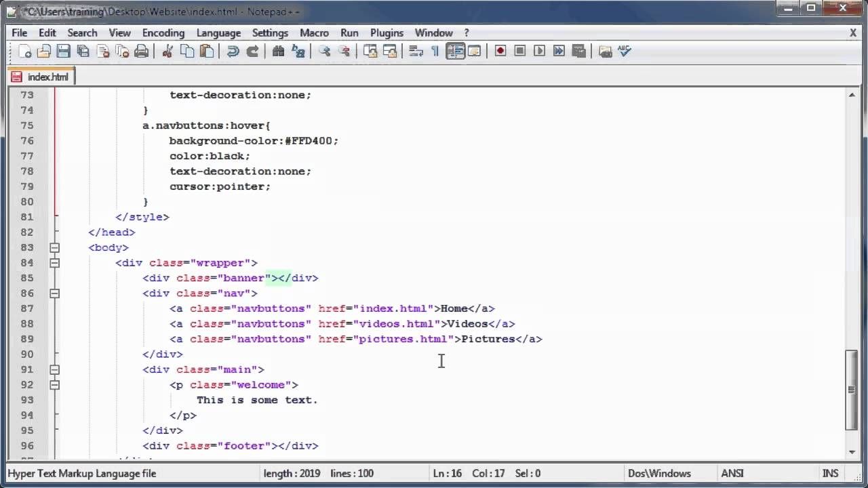Toggle synchronized horizontal scrolling
Viewport: 868px width, 488px height.
[390, 52]
